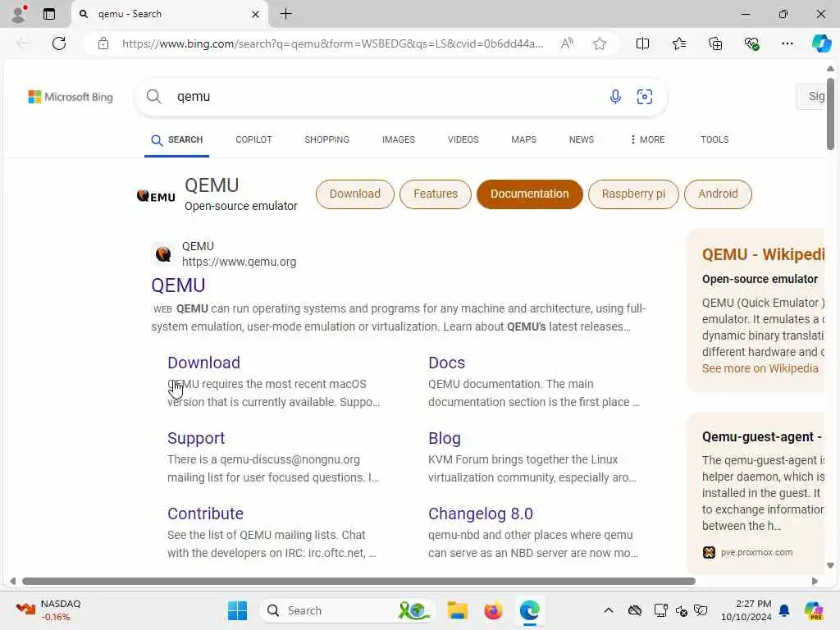Open Edge Settings and more menu

click(x=787, y=43)
